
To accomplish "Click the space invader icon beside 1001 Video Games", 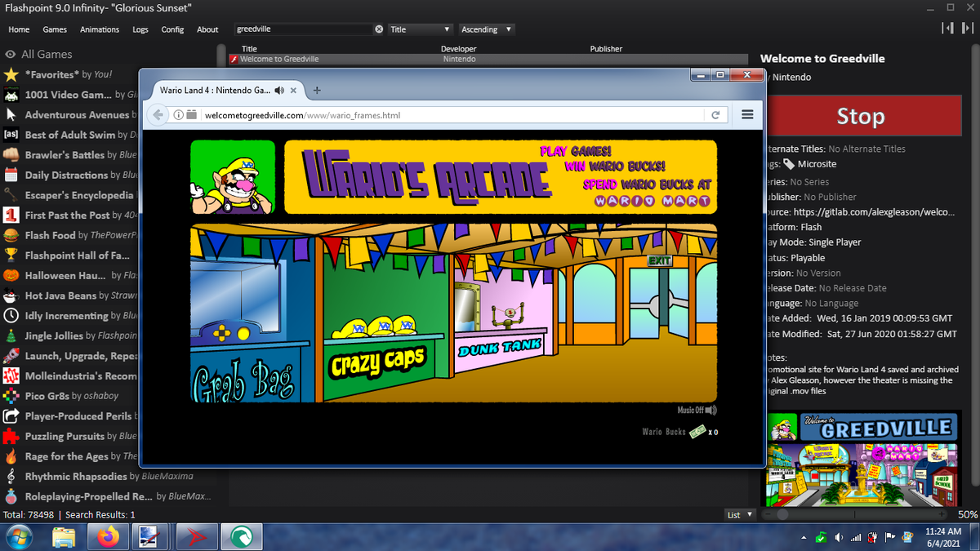I will (x=11, y=95).
